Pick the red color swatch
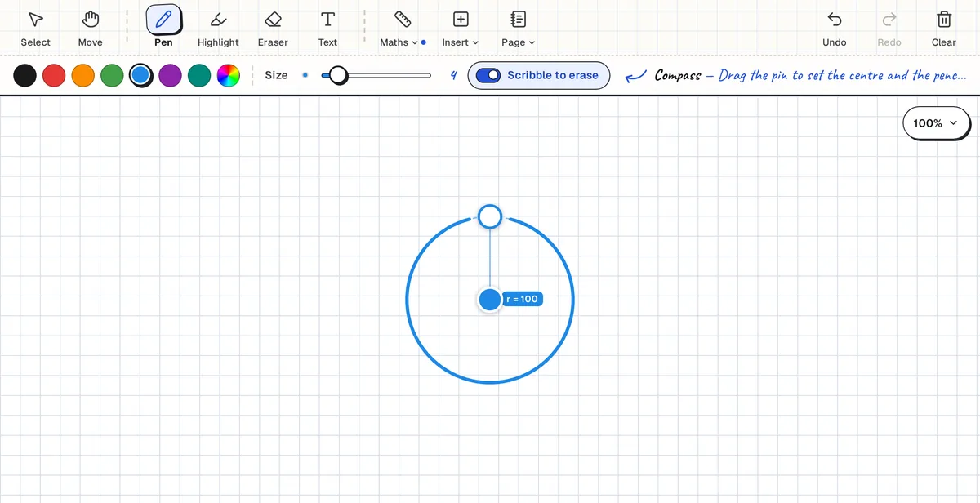 (x=54, y=75)
